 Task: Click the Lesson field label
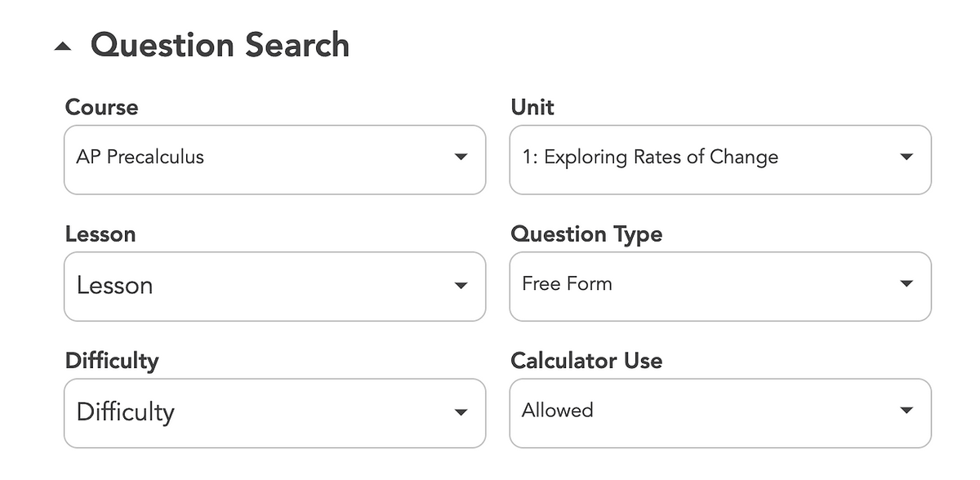point(100,234)
